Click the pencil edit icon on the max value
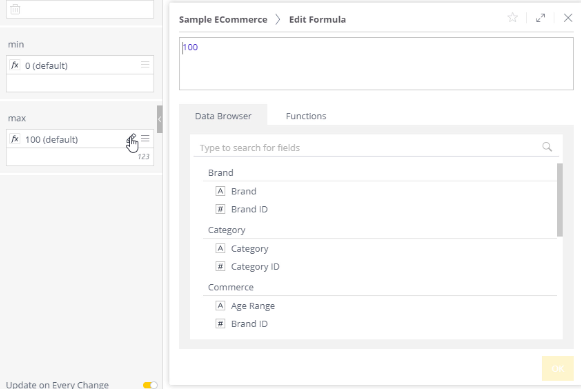The width and height of the screenshot is (581, 389). coord(132,139)
